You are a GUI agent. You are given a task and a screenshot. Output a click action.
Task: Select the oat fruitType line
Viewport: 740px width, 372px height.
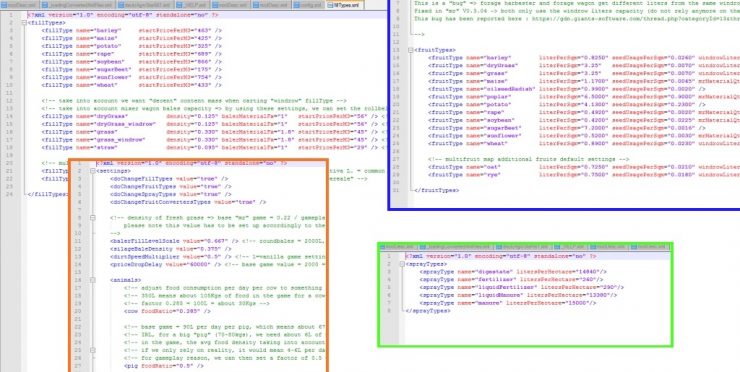[584, 167]
